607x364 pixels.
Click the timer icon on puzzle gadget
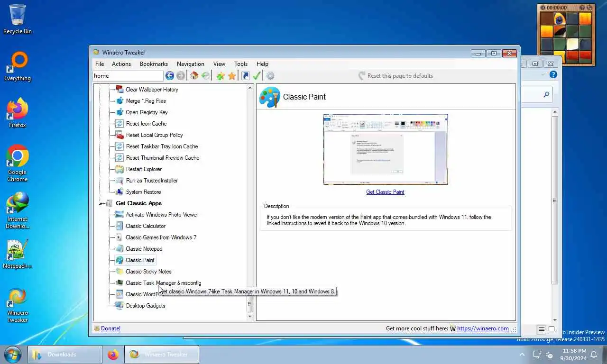543,8
